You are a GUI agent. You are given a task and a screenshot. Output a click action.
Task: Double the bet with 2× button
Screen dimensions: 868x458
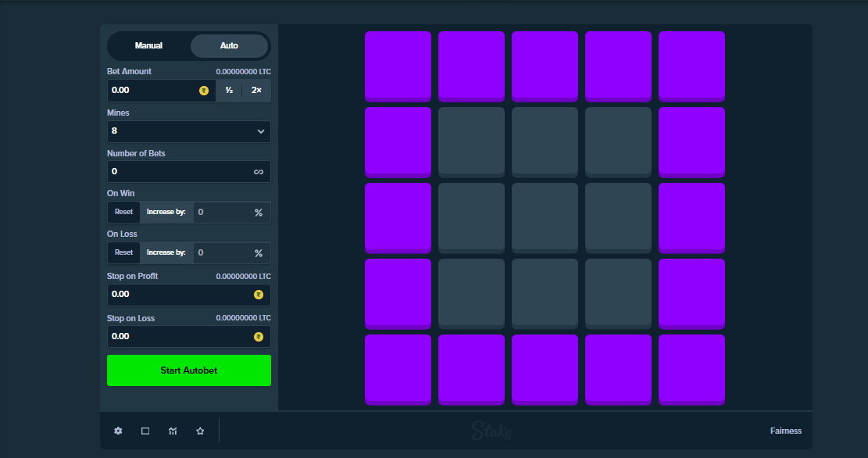256,90
